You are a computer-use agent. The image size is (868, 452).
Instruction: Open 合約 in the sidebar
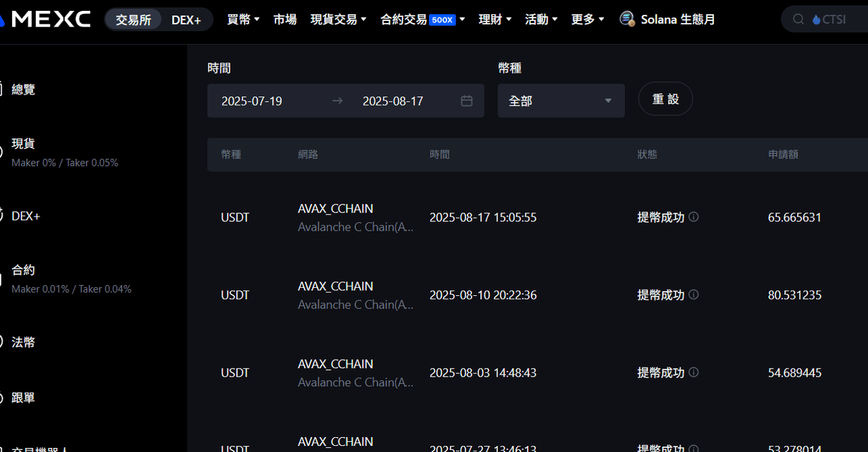coord(23,269)
